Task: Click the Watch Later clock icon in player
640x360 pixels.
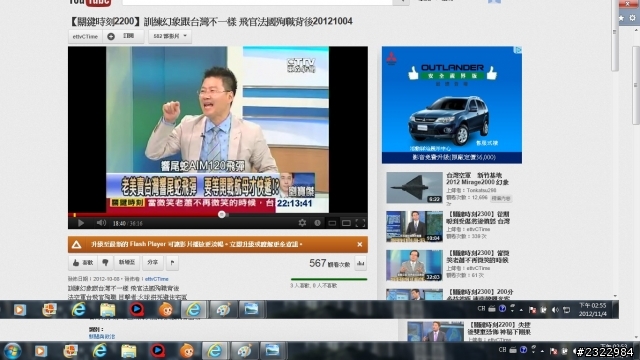Action: 317,223
